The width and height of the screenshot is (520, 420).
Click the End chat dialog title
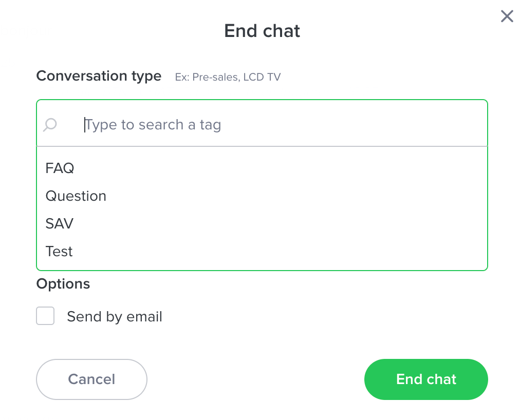(262, 31)
